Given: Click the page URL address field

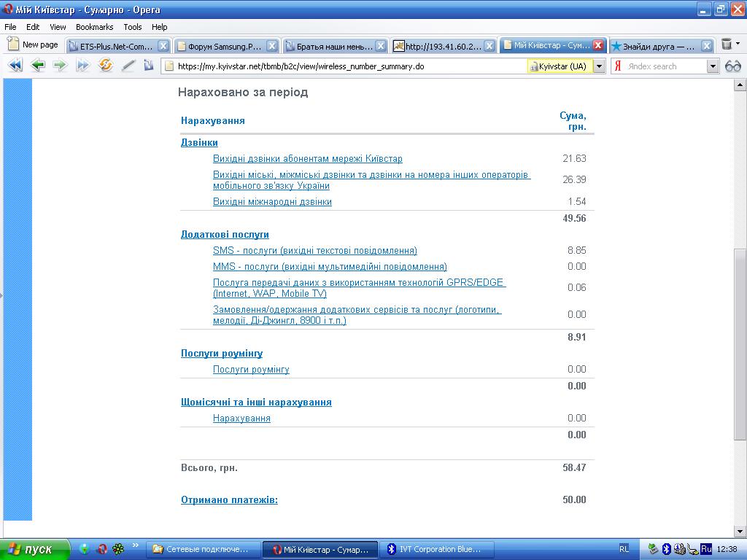Looking at the screenshot, I should point(343,66).
